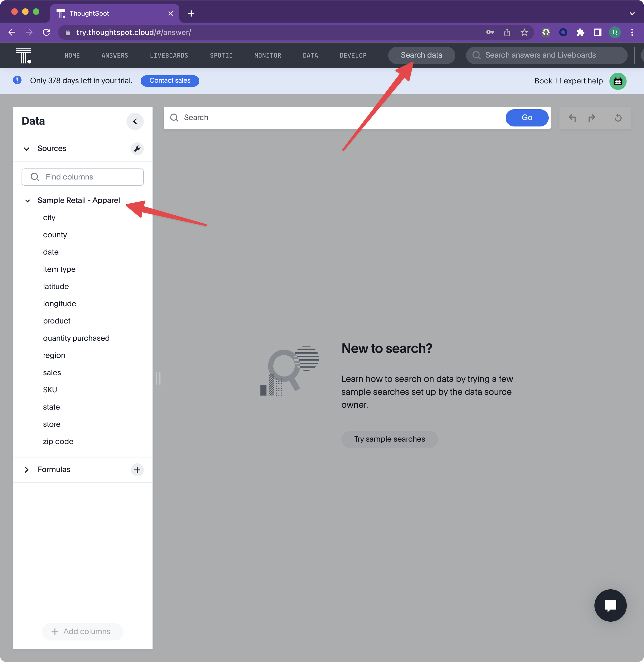644x662 pixels.
Task: Click Book 1:1 expert help link
Action: [569, 81]
